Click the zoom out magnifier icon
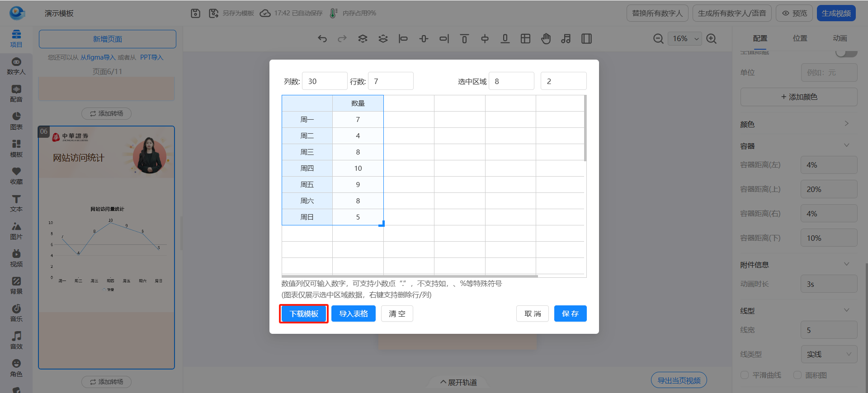 (658, 39)
